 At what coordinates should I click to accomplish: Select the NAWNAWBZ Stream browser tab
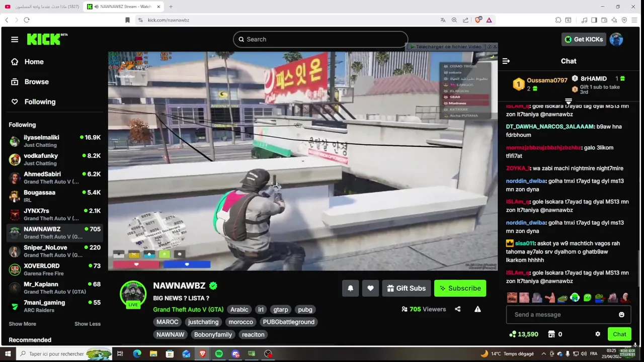point(124,7)
